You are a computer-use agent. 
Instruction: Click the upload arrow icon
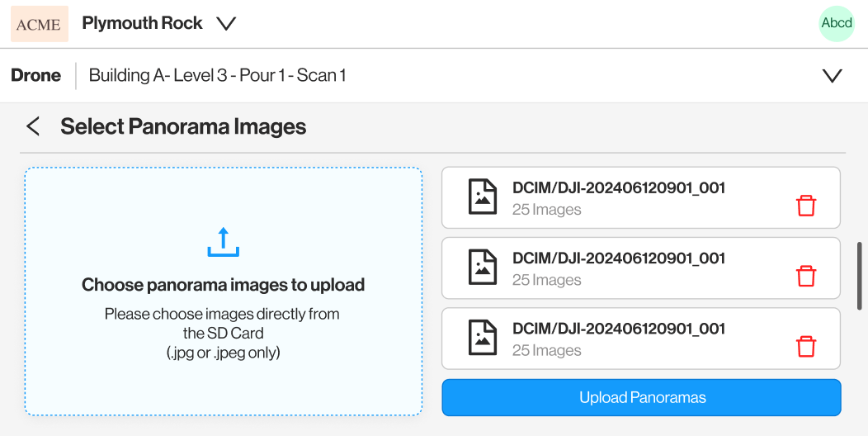(223, 242)
